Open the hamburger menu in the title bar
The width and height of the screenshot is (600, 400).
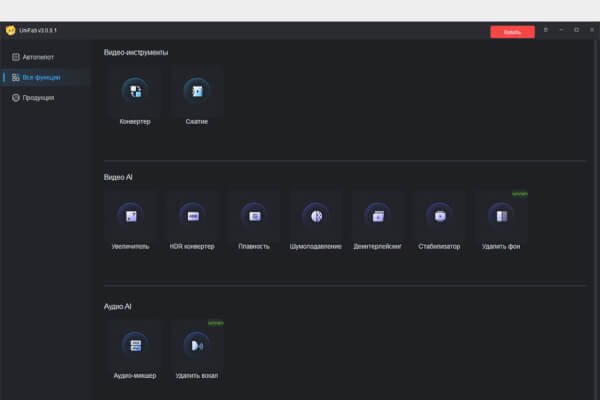[x=546, y=30]
